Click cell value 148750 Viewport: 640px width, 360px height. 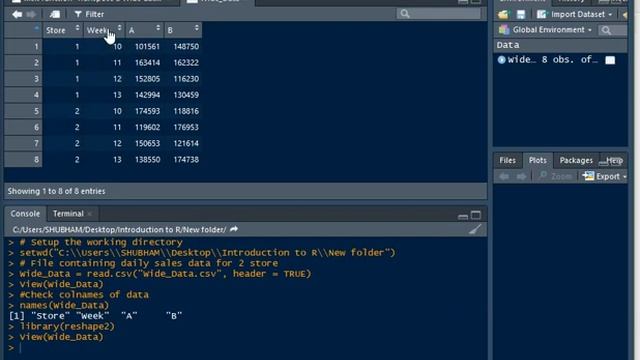186,47
